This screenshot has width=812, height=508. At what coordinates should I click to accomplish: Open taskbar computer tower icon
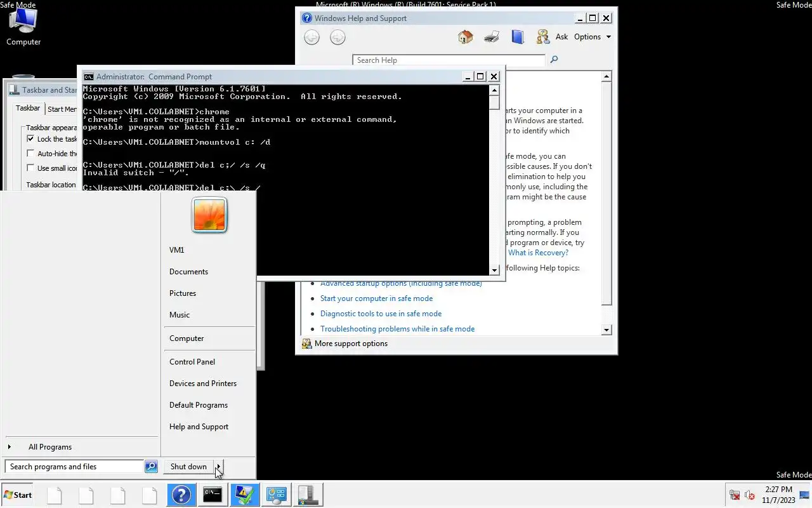pyautogui.click(x=308, y=495)
